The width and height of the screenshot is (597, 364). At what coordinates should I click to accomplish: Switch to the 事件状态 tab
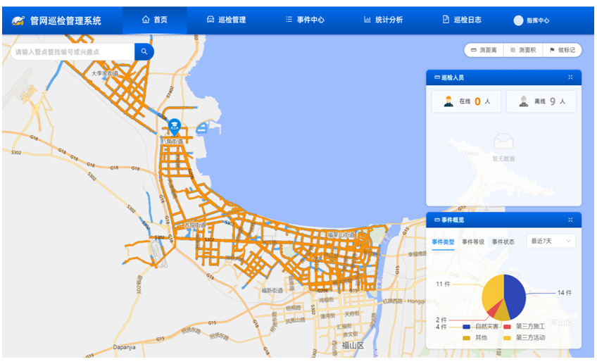click(x=503, y=242)
